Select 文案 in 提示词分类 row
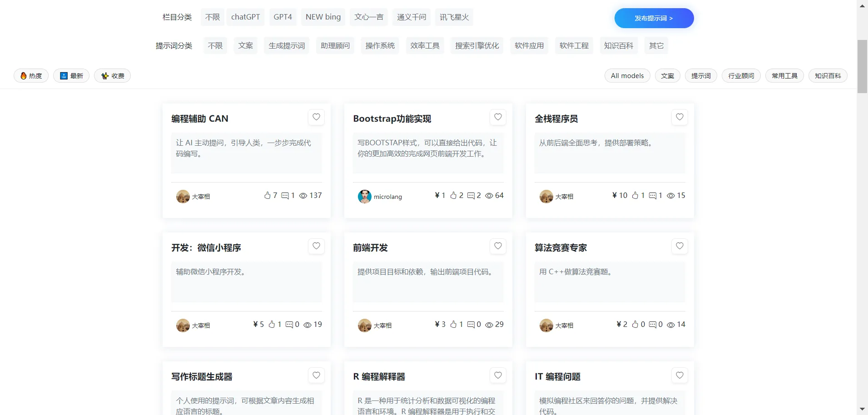The image size is (868, 415). click(246, 46)
